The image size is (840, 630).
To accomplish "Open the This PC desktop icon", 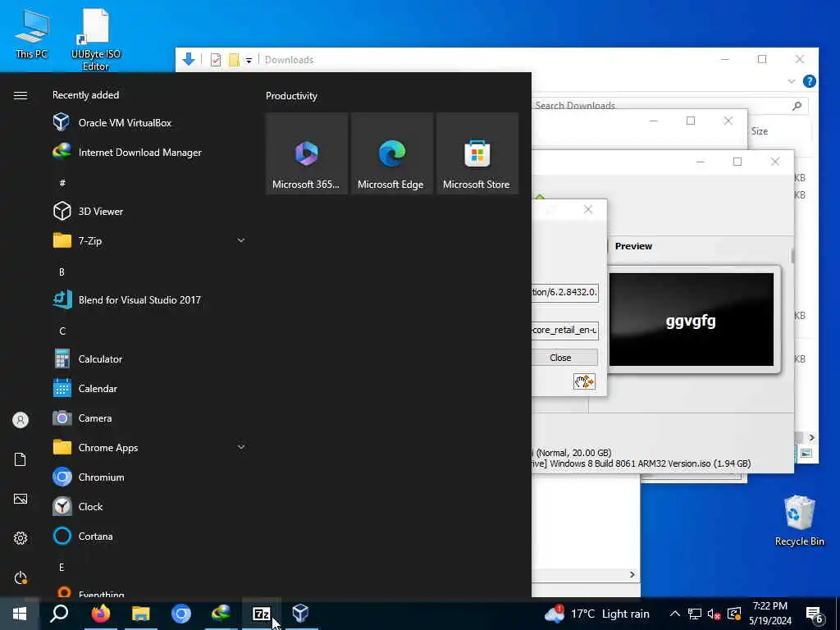I will [32, 34].
